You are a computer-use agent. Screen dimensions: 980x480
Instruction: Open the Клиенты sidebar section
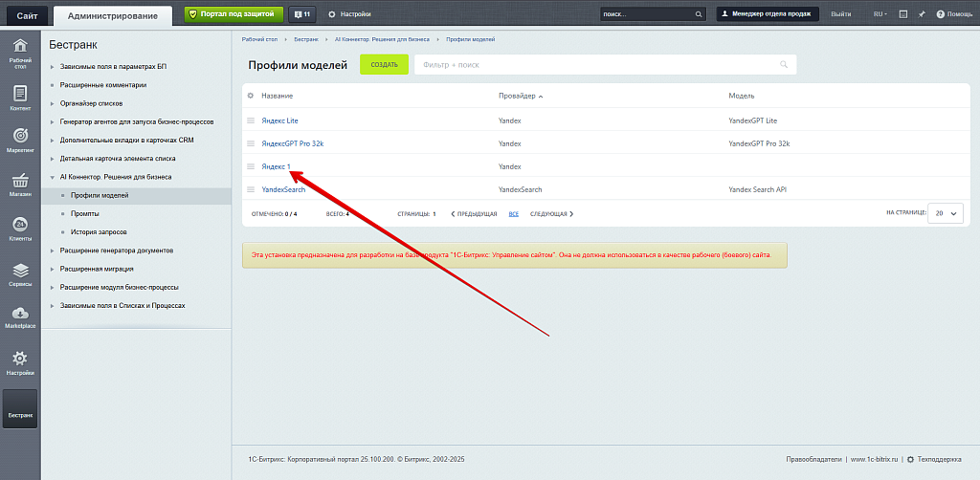coord(20,228)
